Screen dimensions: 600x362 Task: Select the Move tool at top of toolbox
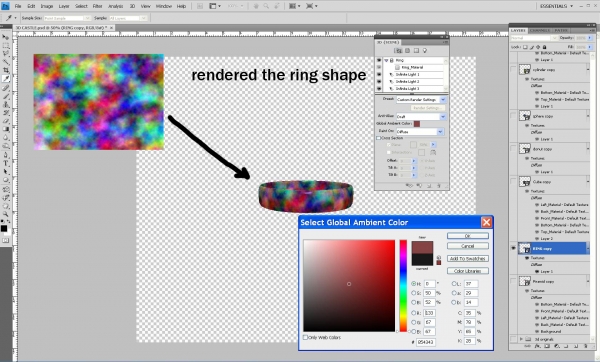(x=6, y=37)
